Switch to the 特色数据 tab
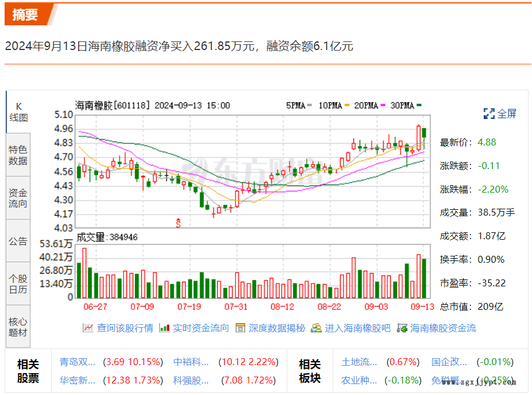 tap(18, 155)
